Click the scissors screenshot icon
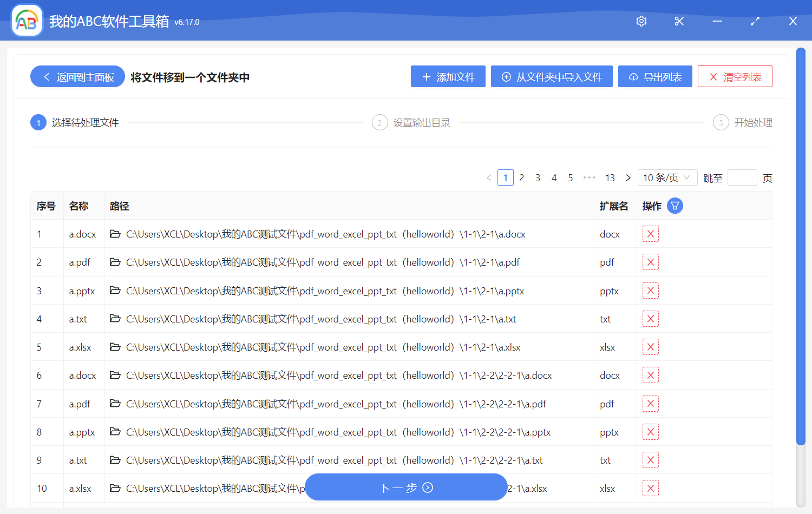812x514 pixels. pos(679,21)
